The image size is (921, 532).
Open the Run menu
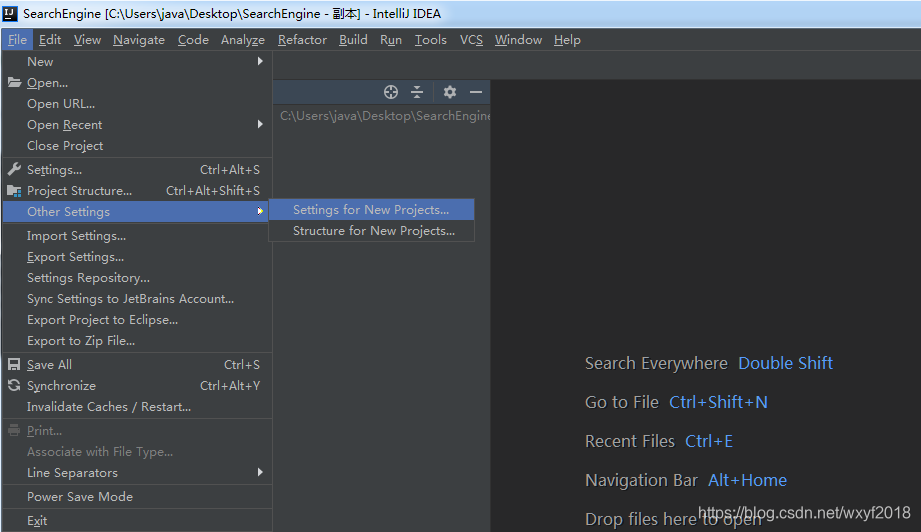(391, 40)
